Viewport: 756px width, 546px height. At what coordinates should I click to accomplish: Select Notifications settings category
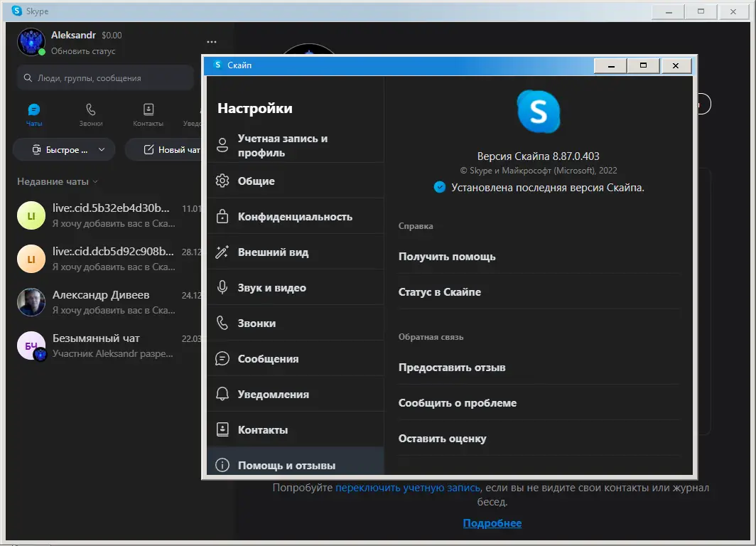click(296, 394)
